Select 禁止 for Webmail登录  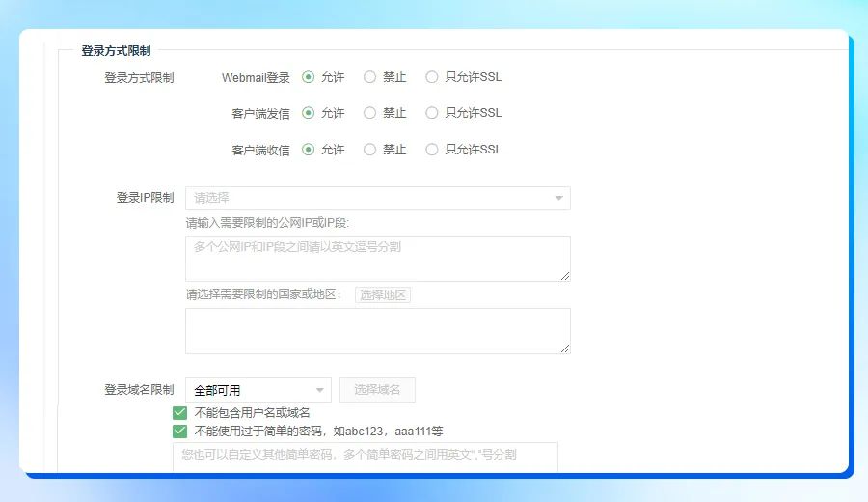pos(370,77)
